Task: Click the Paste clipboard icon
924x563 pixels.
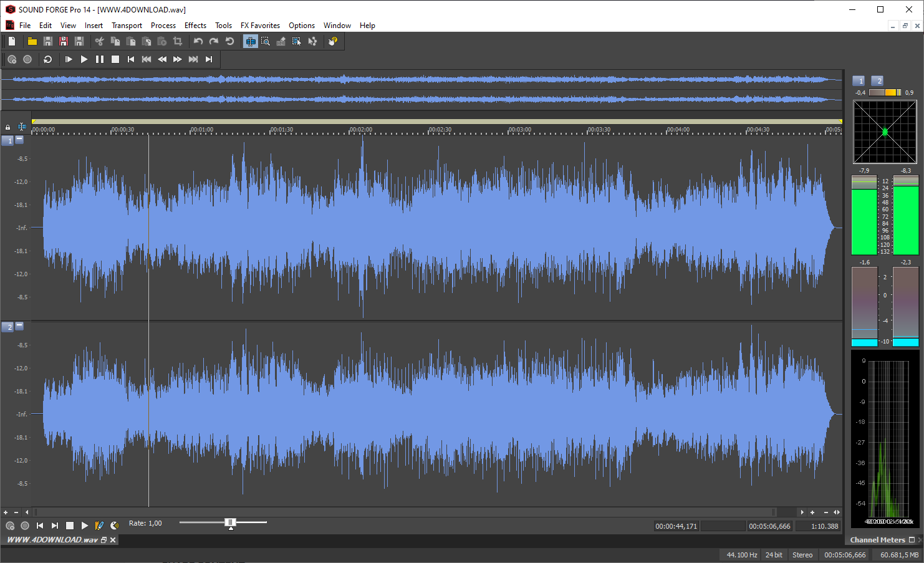Action: point(131,41)
